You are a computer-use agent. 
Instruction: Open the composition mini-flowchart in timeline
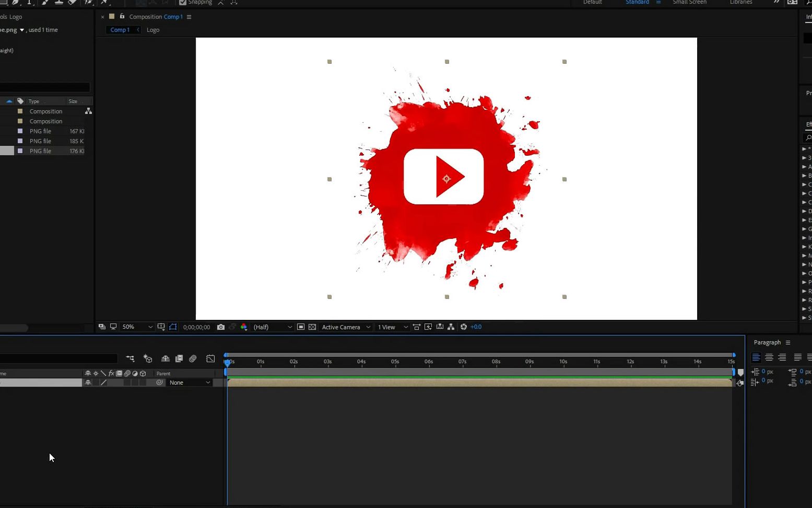(130, 359)
